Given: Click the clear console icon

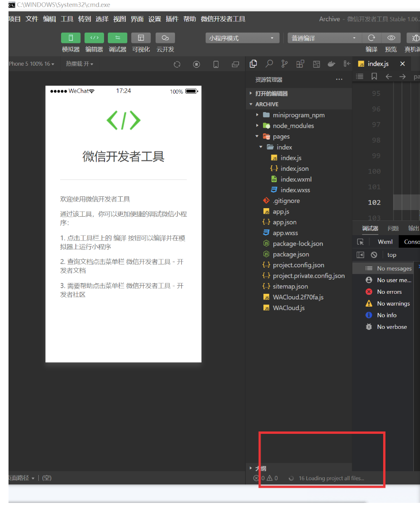Looking at the screenshot, I should click(374, 255).
